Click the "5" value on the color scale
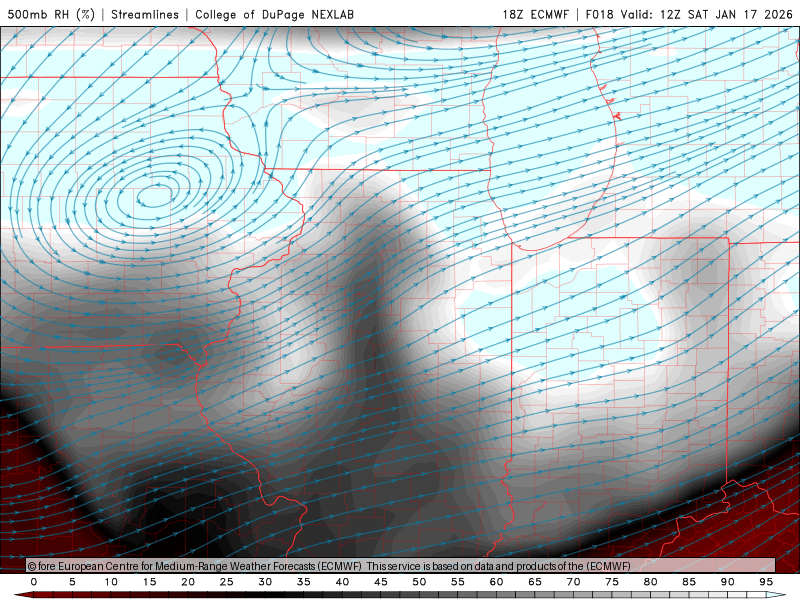Image resolution: width=800 pixels, height=600 pixels. (x=72, y=582)
